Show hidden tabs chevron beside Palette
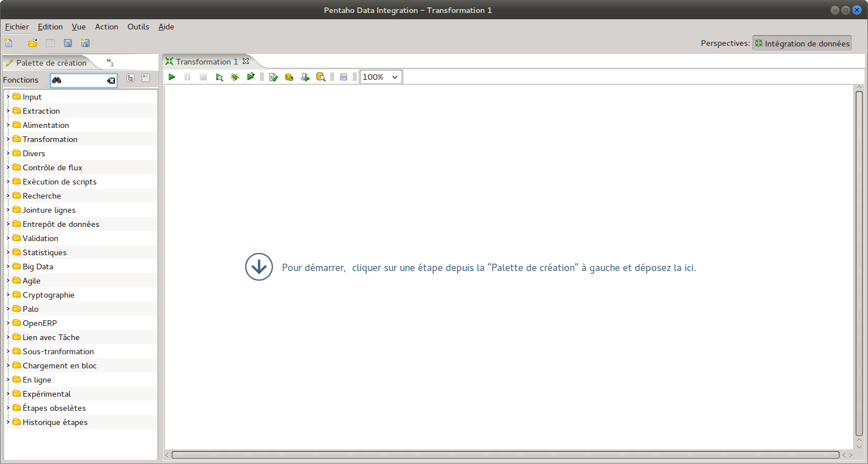Image resolution: width=868 pixels, height=464 pixels. 110,62
